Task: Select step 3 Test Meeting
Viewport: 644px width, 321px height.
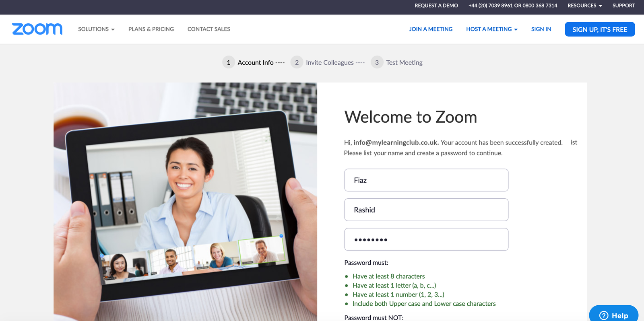Action: pyautogui.click(x=397, y=62)
